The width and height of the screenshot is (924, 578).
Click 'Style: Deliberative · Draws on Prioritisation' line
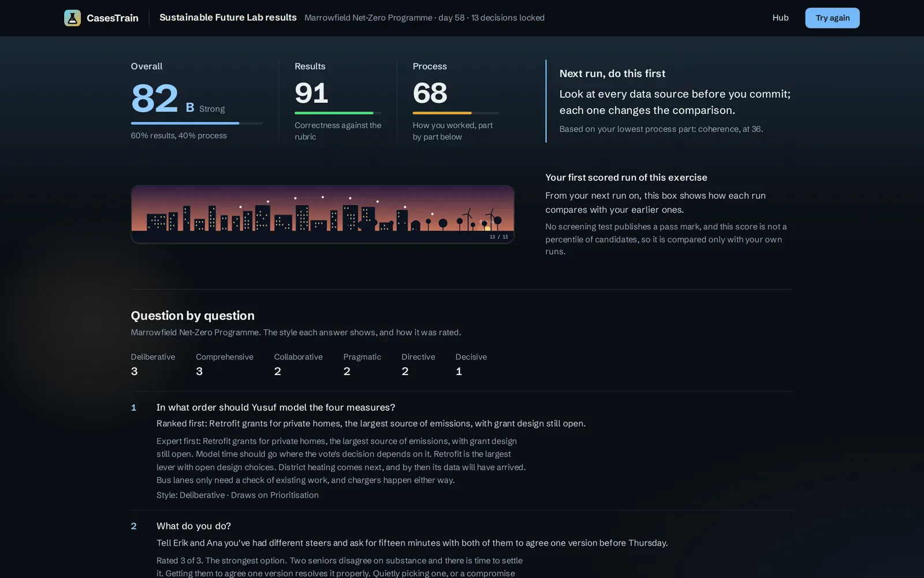[237, 495]
